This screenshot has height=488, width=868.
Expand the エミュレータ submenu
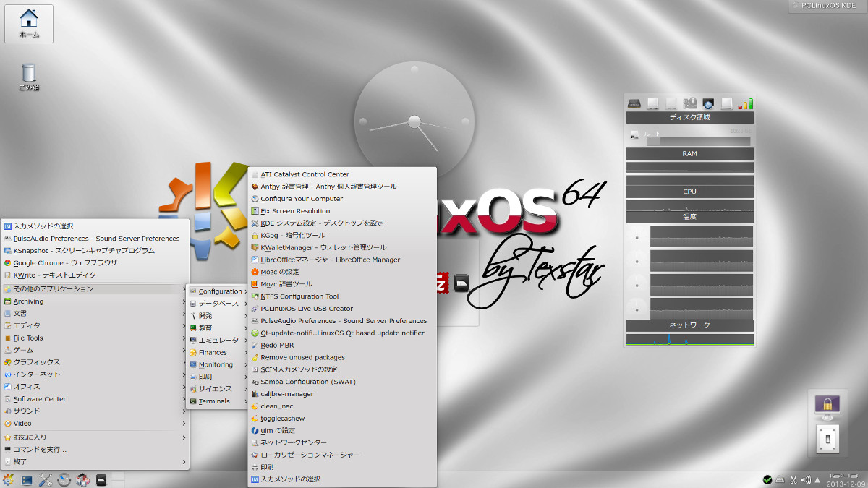217,341
